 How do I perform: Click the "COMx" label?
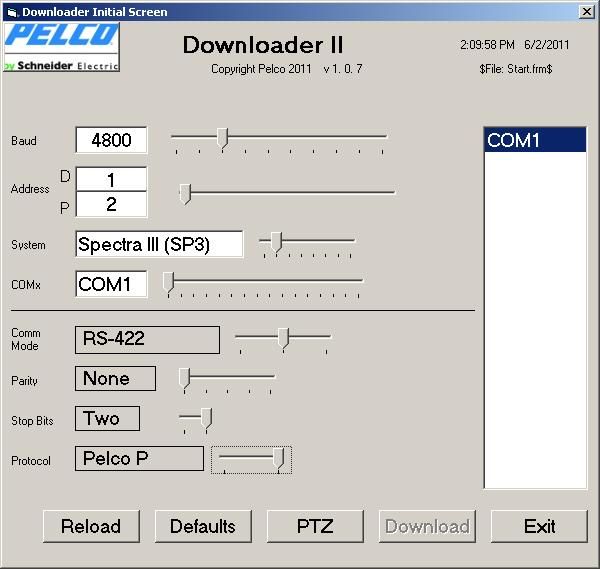(26, 285)
